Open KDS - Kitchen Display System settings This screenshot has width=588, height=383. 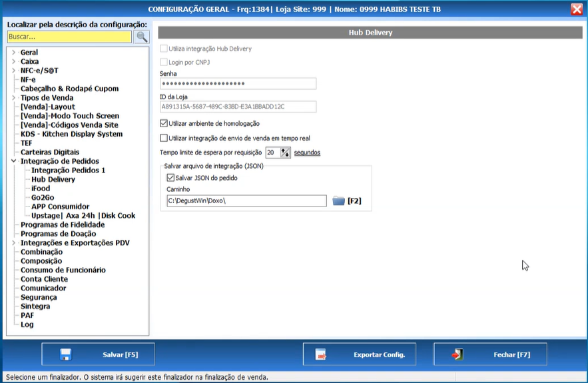72,134
